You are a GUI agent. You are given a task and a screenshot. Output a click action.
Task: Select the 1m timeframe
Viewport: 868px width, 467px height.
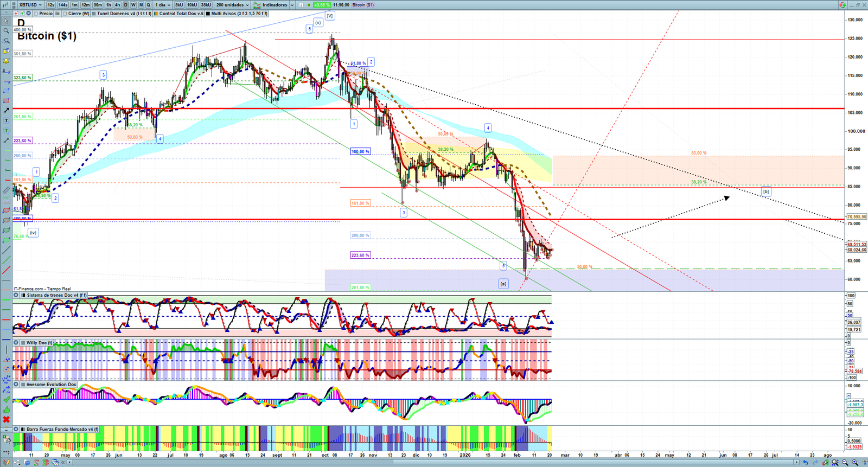click(x=74, y=5)
